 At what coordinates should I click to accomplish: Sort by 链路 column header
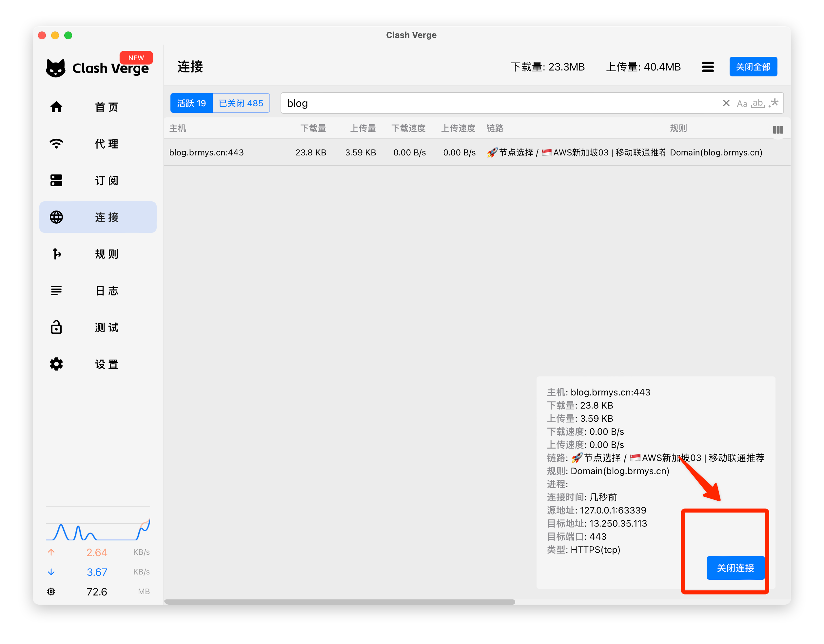(x=495, y=128)
